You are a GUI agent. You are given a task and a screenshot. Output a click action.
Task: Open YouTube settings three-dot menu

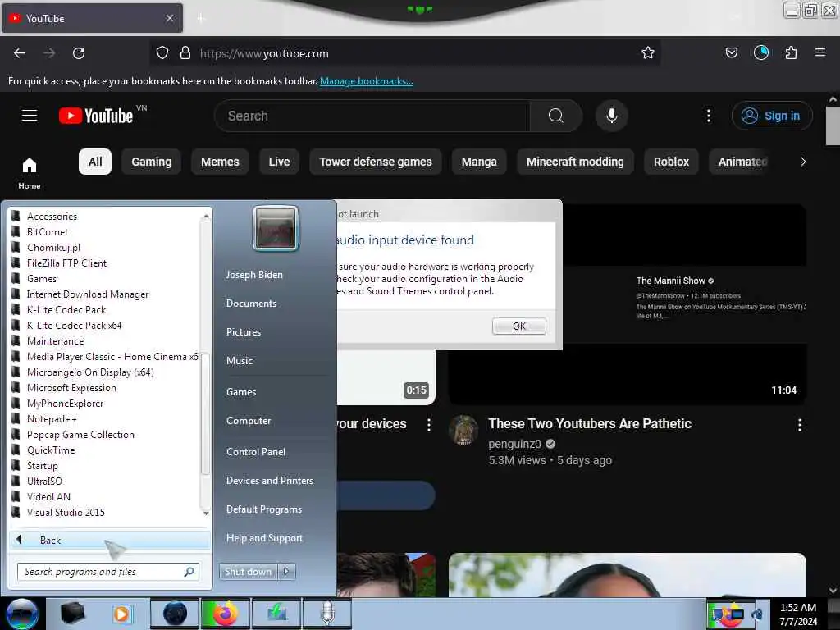tap(708, 116)
